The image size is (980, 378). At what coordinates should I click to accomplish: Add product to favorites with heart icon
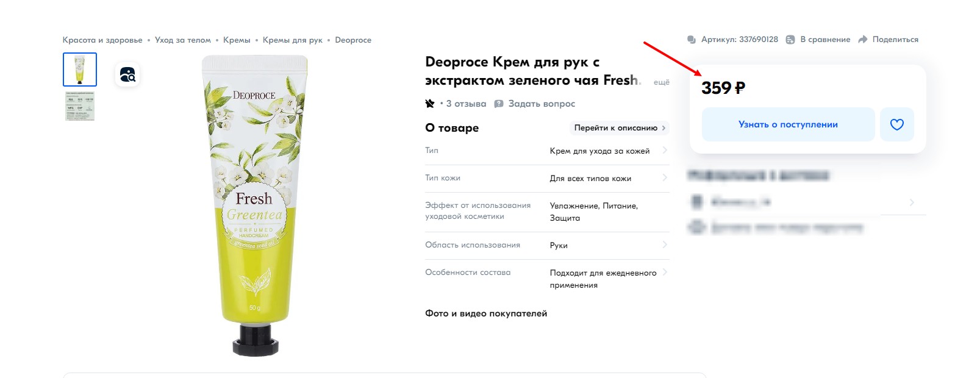coord(896,124)
